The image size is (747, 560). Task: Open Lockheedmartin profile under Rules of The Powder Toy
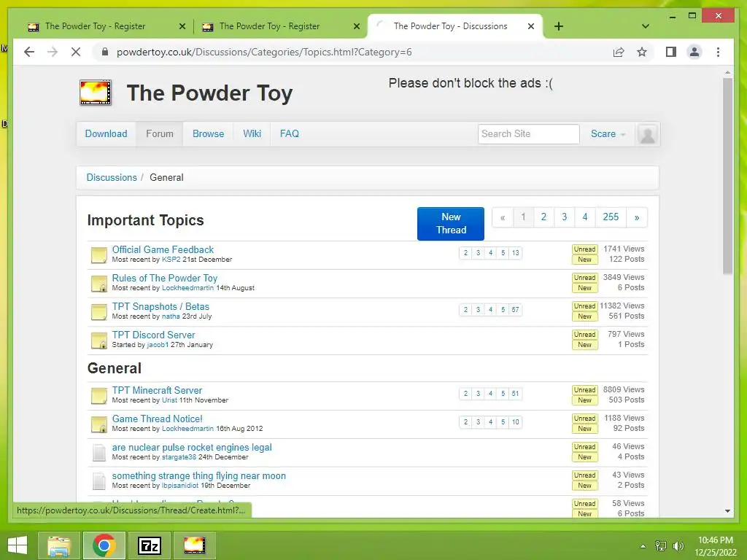187,288
